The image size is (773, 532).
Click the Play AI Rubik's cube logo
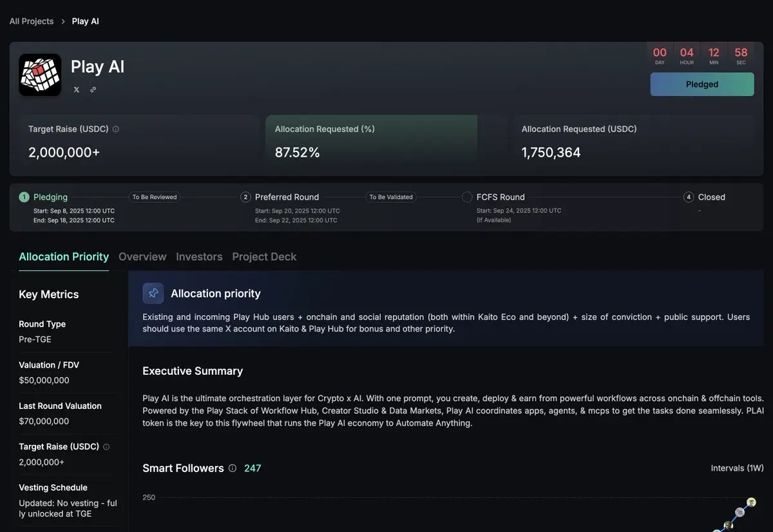40,75
